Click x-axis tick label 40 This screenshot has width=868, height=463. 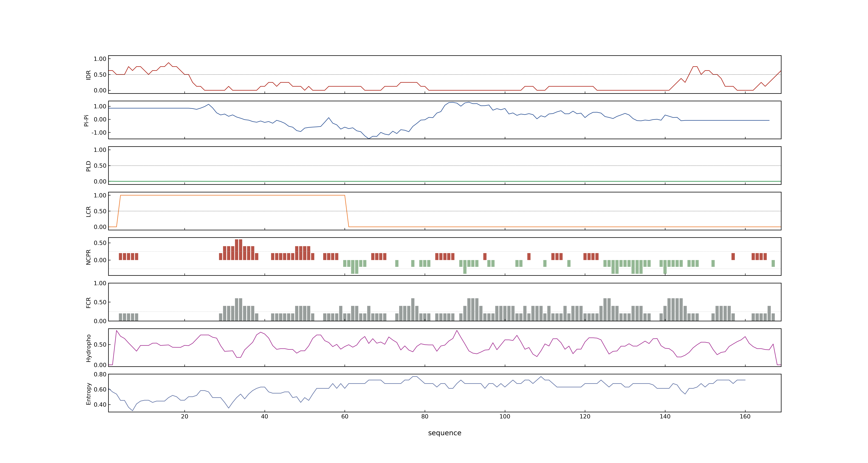pyautogui.click(x=265, y=416)
